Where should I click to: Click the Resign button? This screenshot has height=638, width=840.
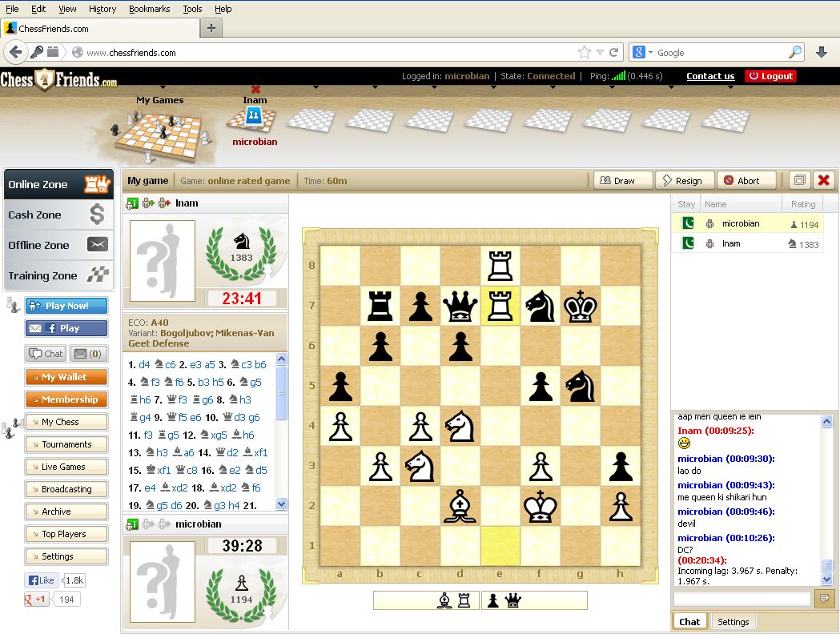[683, 180]
